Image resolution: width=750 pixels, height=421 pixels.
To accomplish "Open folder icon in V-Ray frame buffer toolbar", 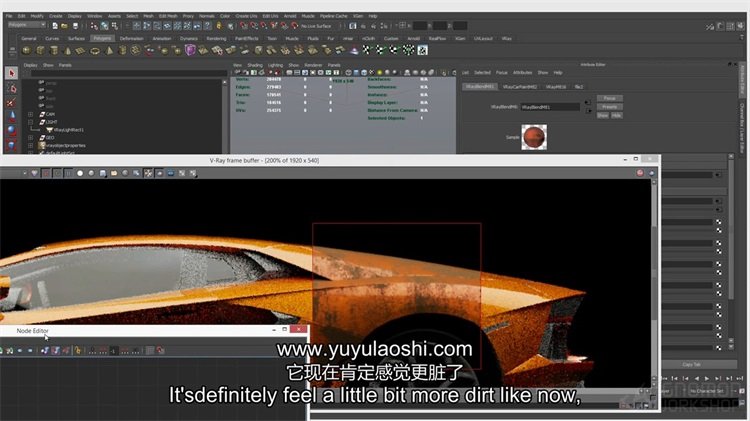I will 114,173.
